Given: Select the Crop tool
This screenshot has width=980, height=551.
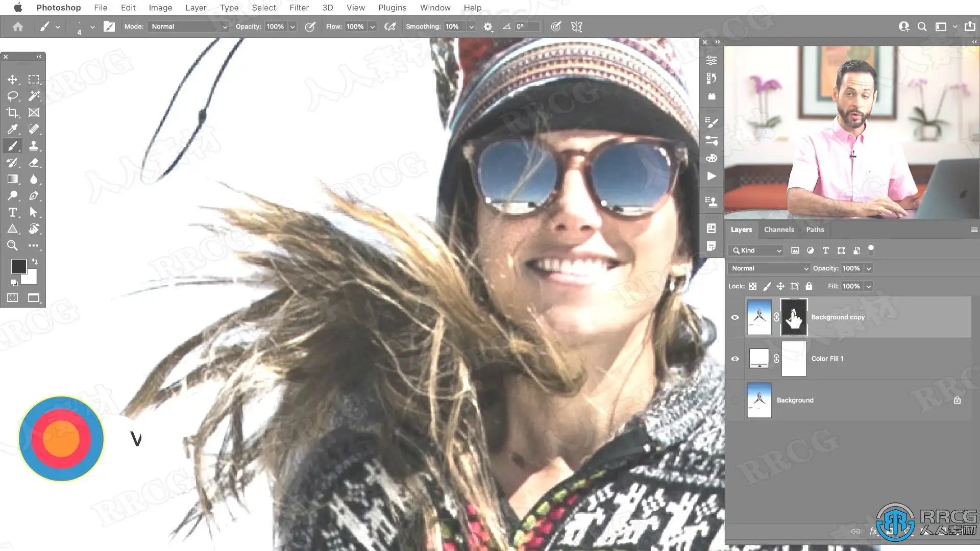Looking at the screenshot, I should [13, 112].
